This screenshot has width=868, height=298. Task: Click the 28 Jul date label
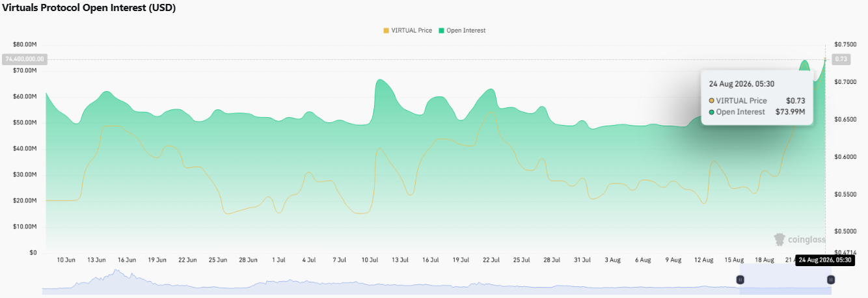pyautogui.click(x=552, y=260)
